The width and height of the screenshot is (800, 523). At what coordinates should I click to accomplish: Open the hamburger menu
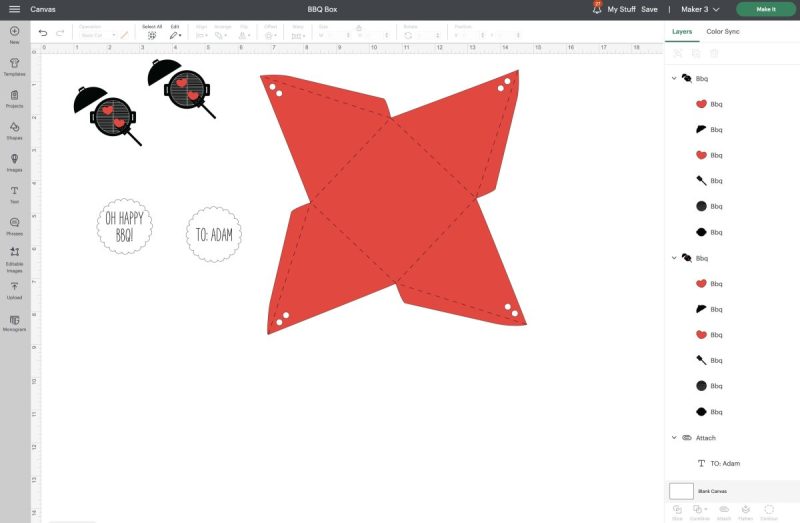(14, 9)
